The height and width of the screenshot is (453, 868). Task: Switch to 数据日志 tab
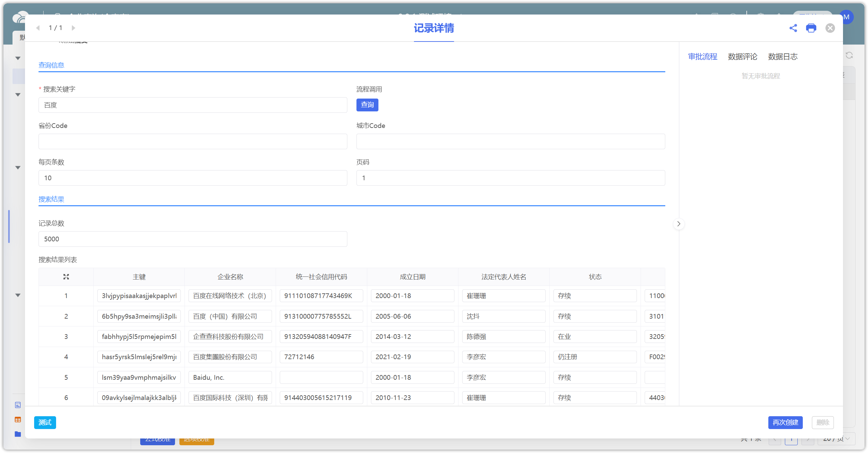click(783, 57)
